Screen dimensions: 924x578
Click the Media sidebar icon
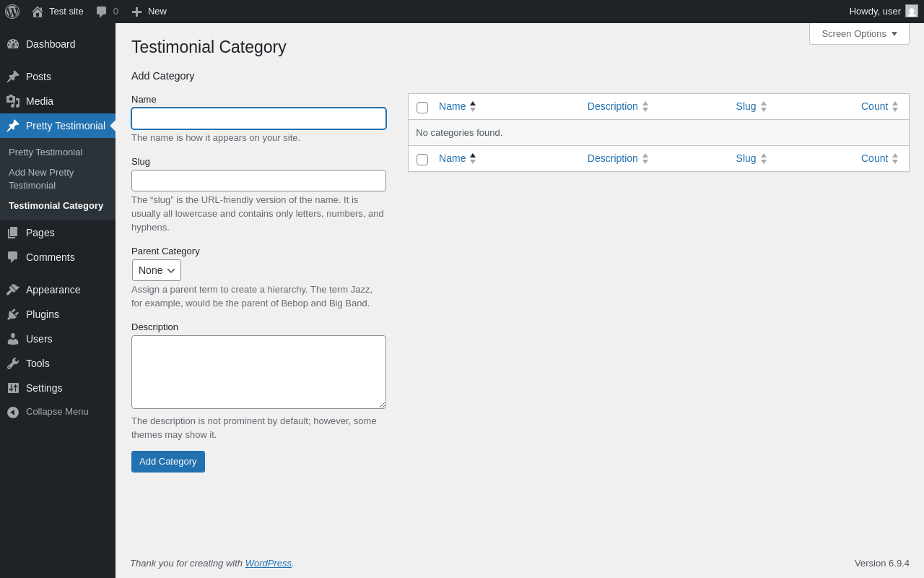click(x=13, y=101)
